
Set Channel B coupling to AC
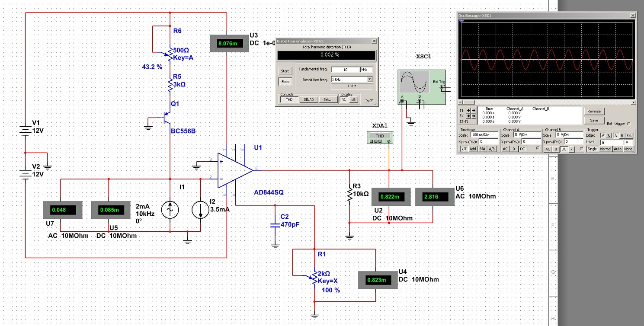point(548,149)
